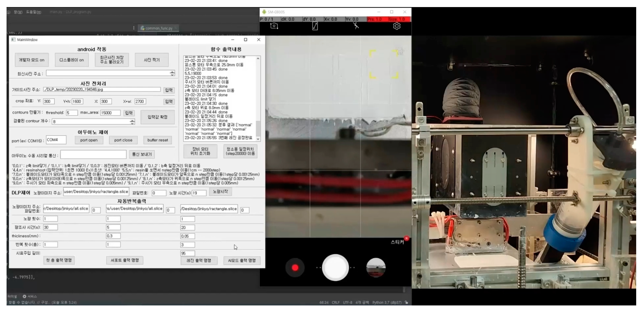Screen dimensions: 644x312
Task: Tap the switch camera icon
Action: (274, 26)
